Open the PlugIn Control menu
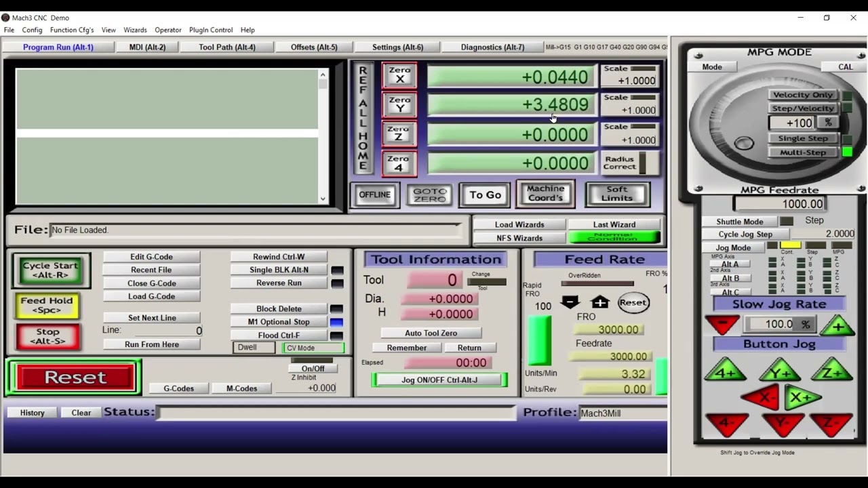 pyautogui.click(x=211, y=30)
